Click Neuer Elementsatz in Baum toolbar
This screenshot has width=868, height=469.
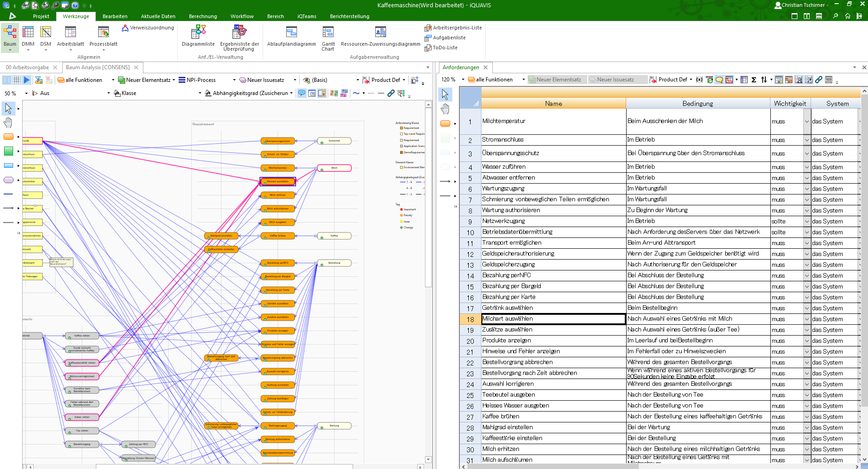pos(145,80)
